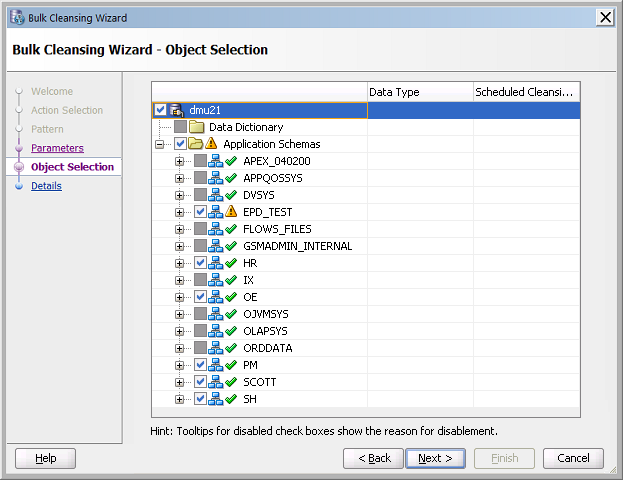
Task: Click the Data Dictionary folder icon
Action: tap(197, 127)
